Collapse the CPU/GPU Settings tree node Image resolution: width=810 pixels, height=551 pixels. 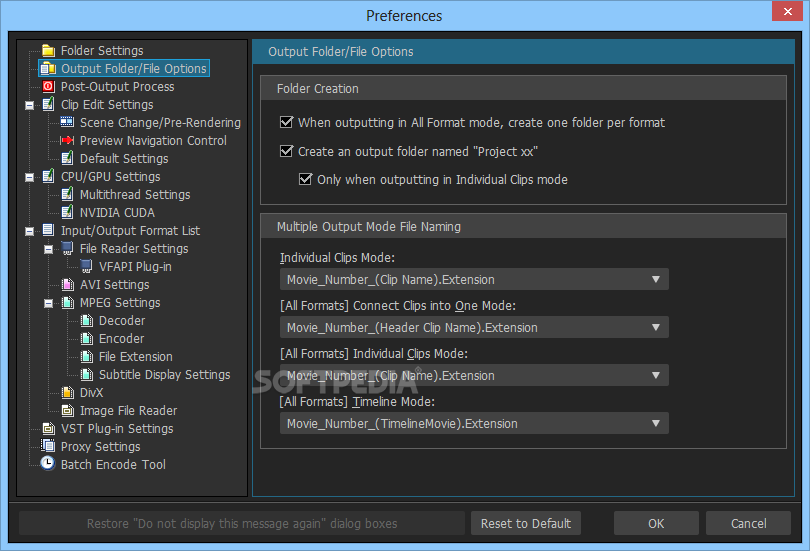tap(29, 177)
